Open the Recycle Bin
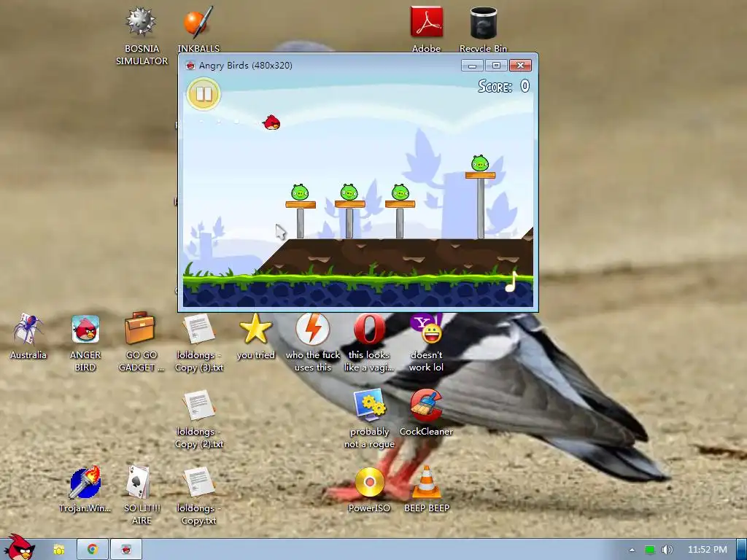Viewport: 747px width, 560px height. [x=483, y=29]
